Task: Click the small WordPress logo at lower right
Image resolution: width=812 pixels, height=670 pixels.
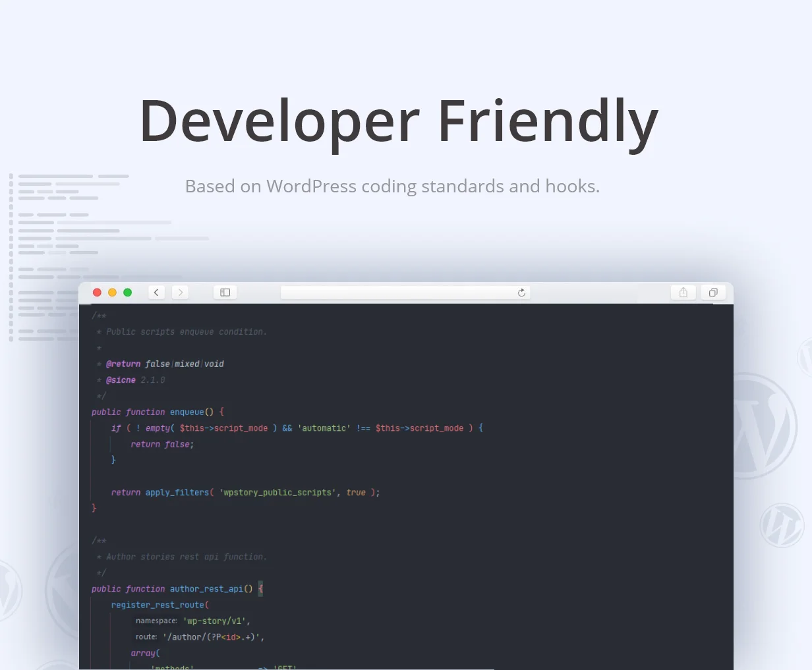Action: [782, 525]
